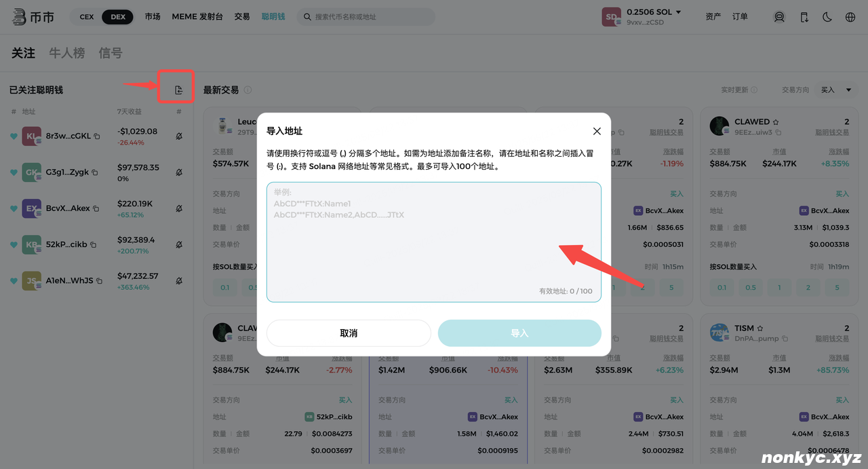Toggle notification bell for A1eN...WhJS
This screenshot has height=469, width=868.
coord(179,281)
